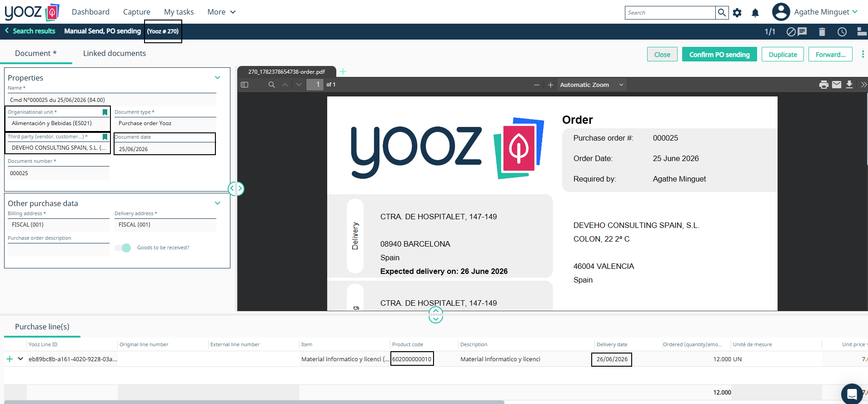Expand the purchase line row chevron
The width and height of the screenshot is (868, 404).
pos(20,359)
